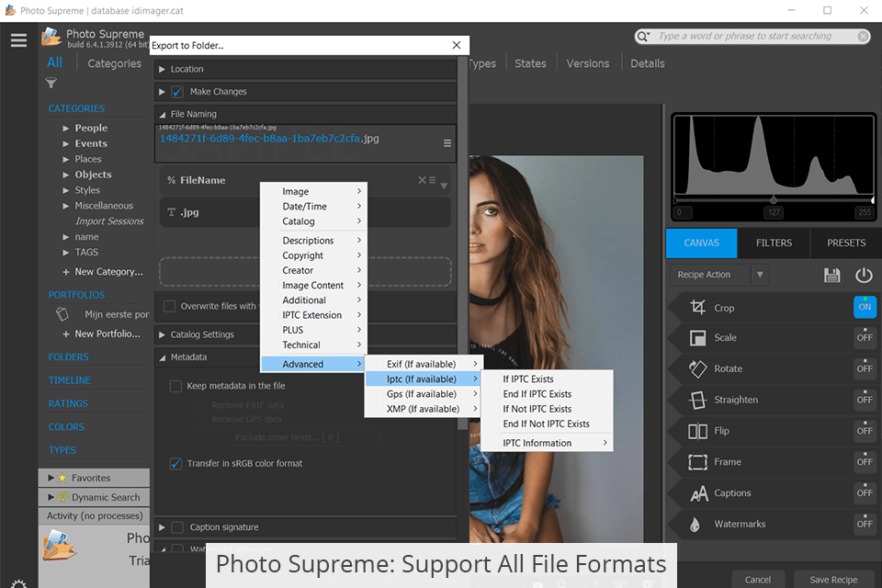Switch to the PRESETS tab
This screenshot has height=588, width=882.
(846, 243)
